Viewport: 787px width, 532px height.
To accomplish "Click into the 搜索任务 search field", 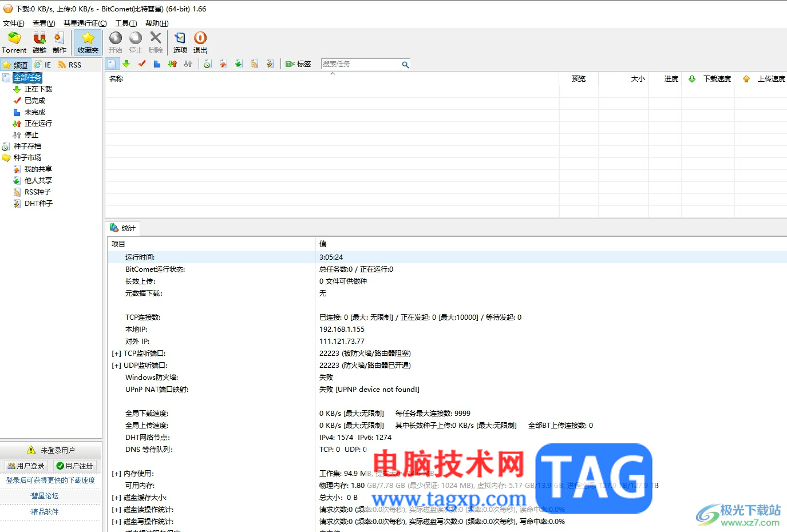I will tap(361, 64).
